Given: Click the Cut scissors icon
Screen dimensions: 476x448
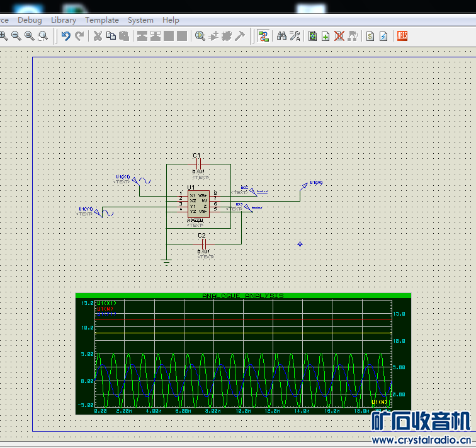Looking at the screenshot, I should 98,36.
